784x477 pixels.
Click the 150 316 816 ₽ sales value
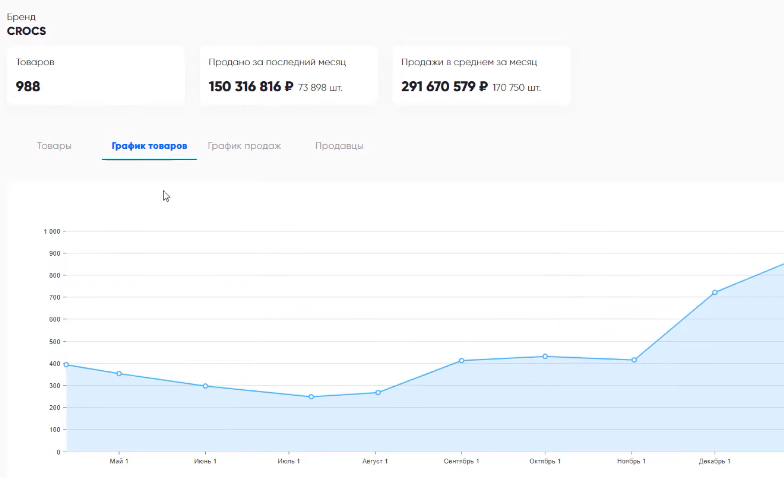[250, 86]
